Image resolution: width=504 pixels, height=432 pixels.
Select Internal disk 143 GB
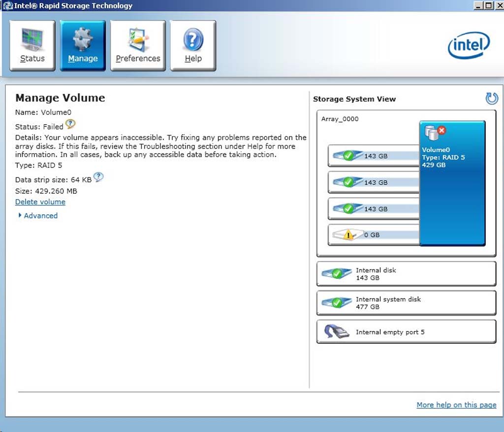coord(406,274)
